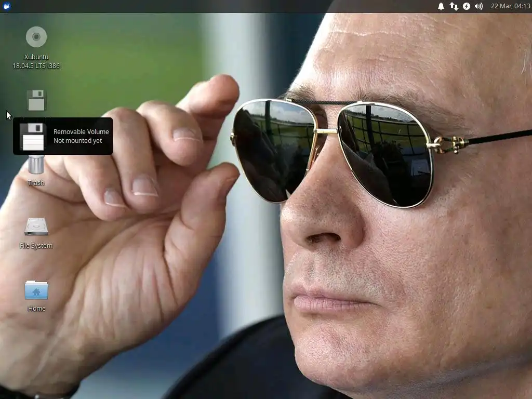Click the 'Home' label text
Viewport: 532px width, 399px height.
click(37, 309)
